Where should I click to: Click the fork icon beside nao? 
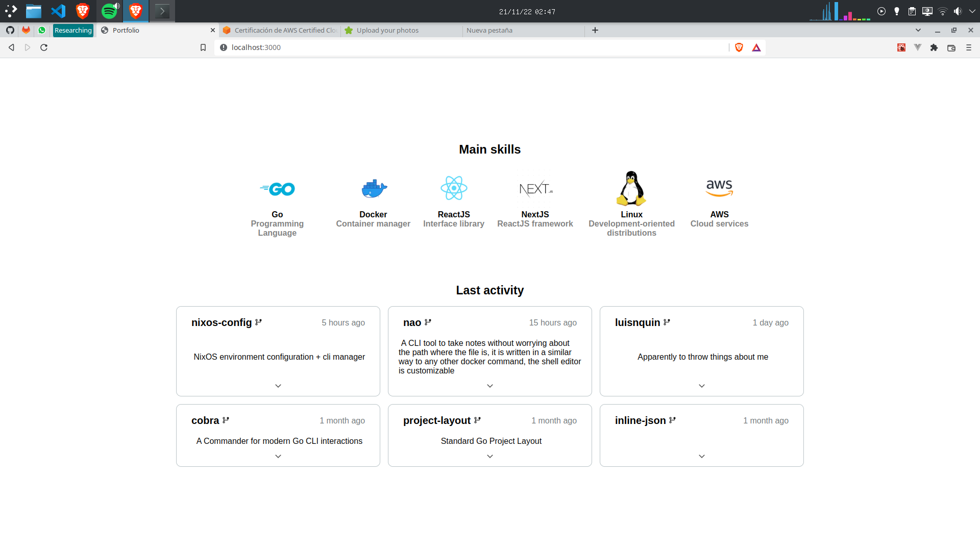point(428,322)
